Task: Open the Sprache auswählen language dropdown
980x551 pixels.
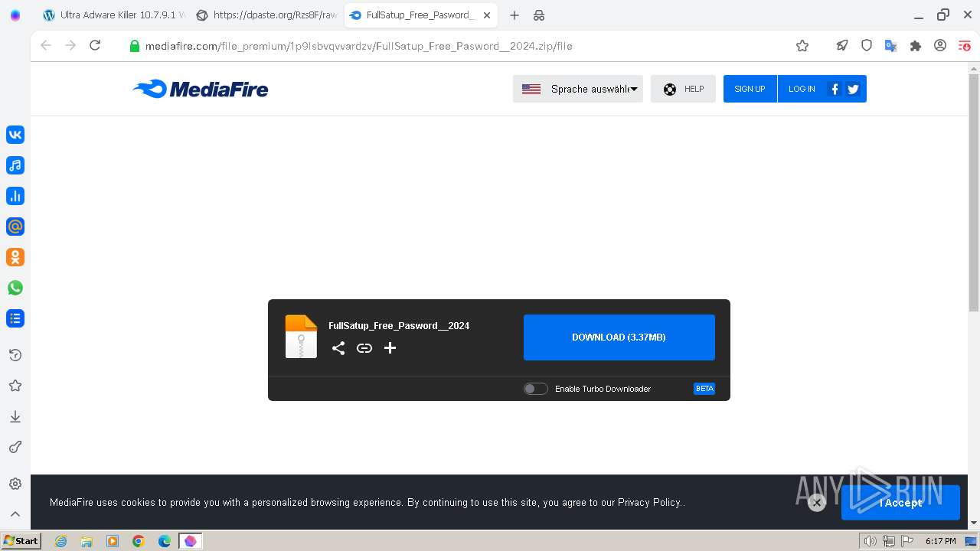Action: pyautogui.click(x=578, y=89)
